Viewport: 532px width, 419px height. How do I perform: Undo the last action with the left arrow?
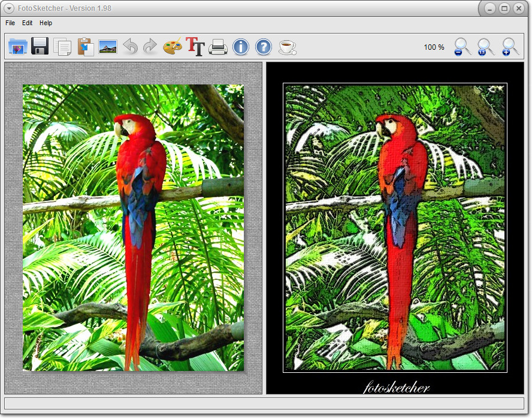[130, 47]
